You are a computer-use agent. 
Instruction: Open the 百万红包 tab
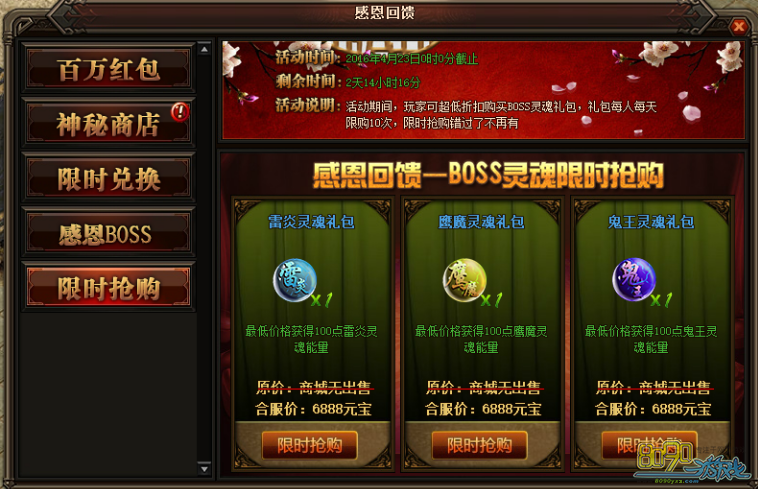click(x=108, y=68)
